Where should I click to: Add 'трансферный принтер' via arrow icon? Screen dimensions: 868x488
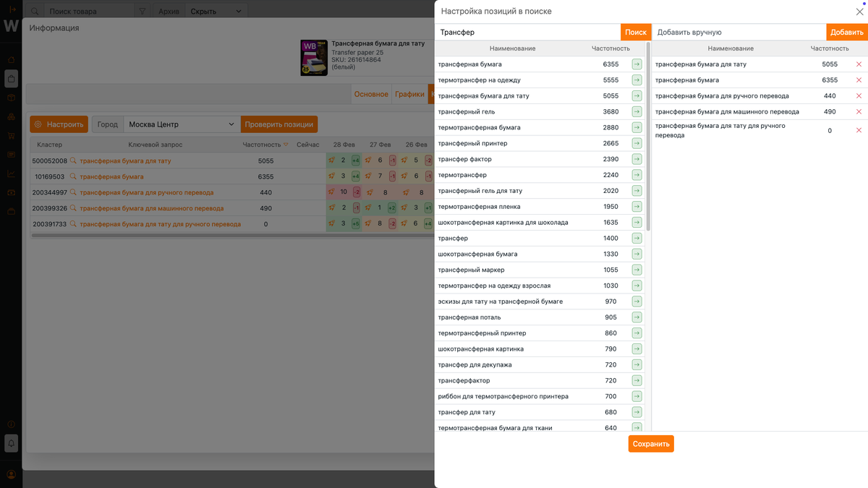pos(637,143)
